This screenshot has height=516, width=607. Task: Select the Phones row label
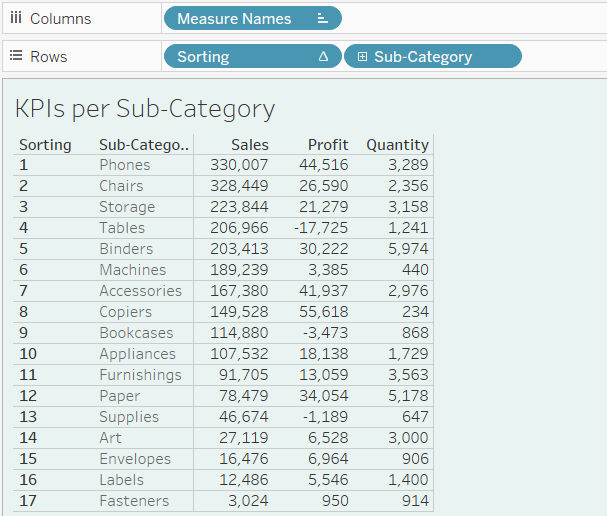(x=125, y=165)
